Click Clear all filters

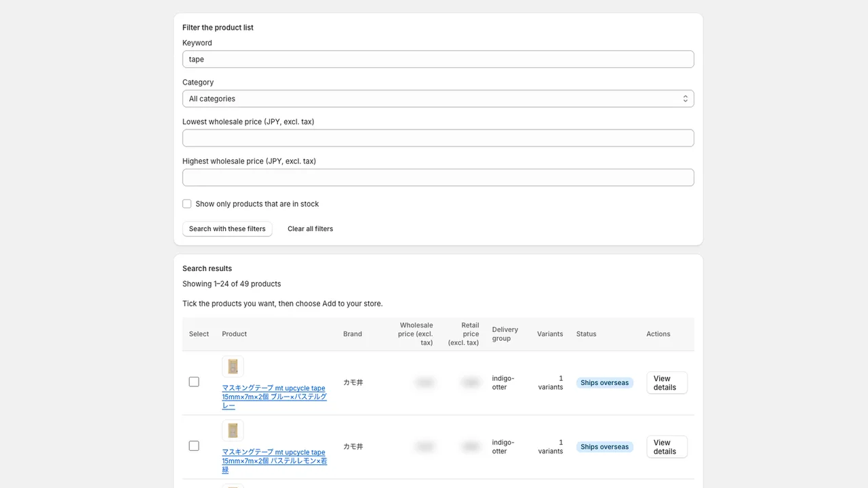click(311, 228)
